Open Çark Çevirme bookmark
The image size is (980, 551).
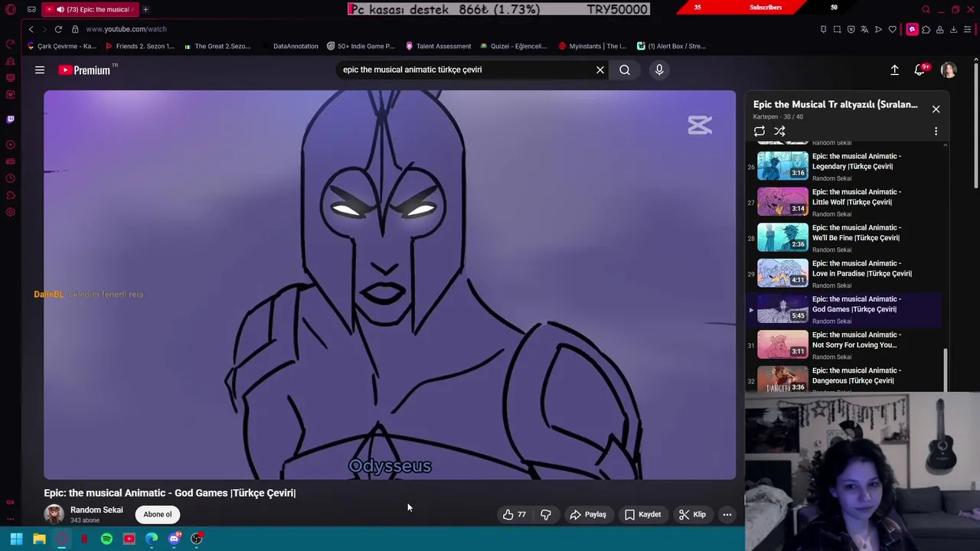(x=62, y=46)
